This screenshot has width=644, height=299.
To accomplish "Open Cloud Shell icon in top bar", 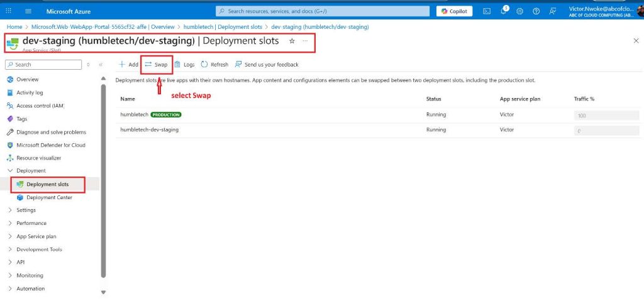I will pyautogui.click(x=487, y=11).
